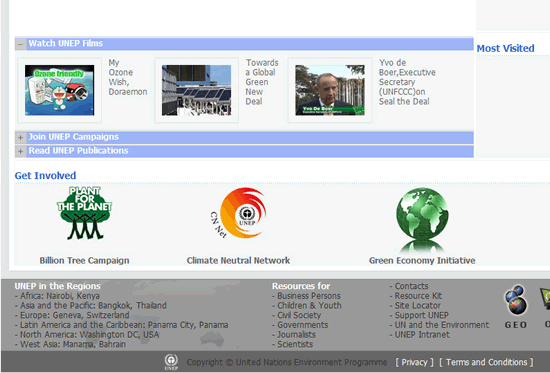Open Europe: Geneva, Switzerland link
Screen dimensions: 550x373
(x=74, y=315)
